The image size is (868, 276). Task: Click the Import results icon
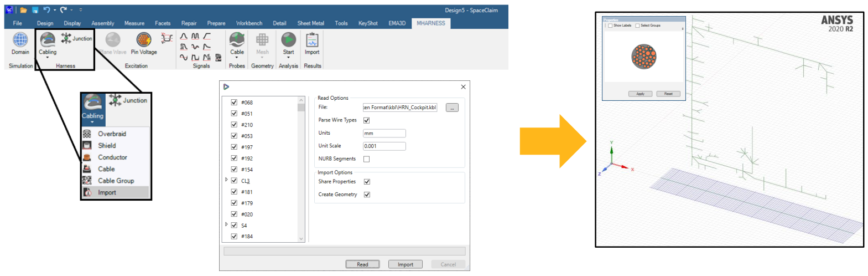[312, 39]
